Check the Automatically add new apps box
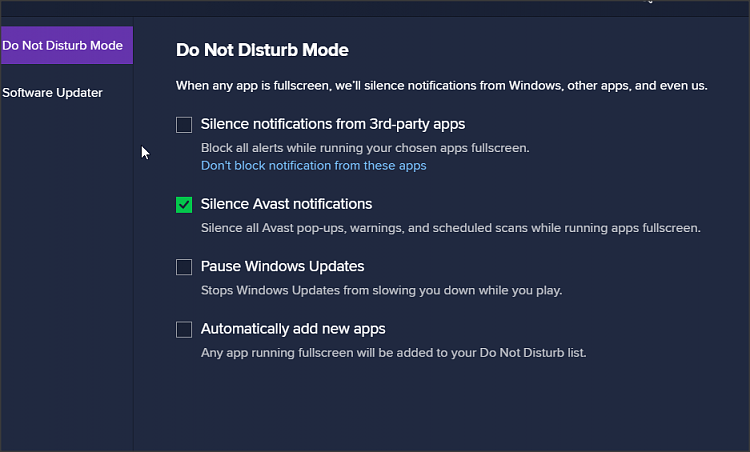Image resolution: width=750 pixels, height=452 pixels. tap(184, 330)
